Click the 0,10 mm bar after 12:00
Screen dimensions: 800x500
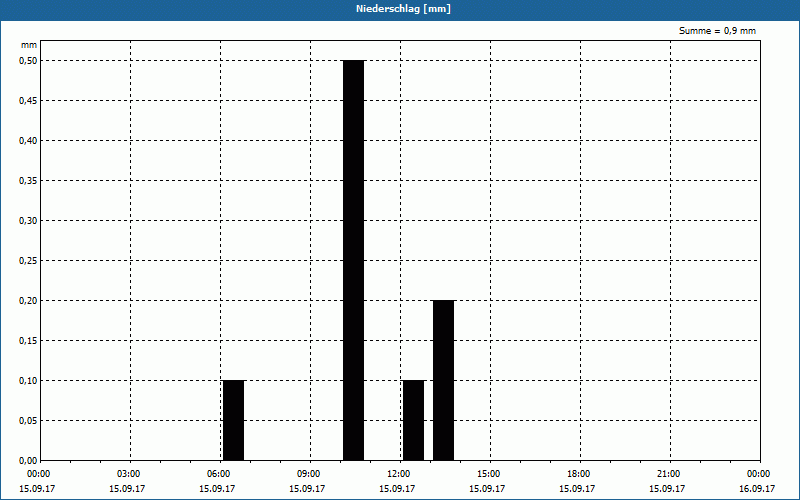point(413,420)
